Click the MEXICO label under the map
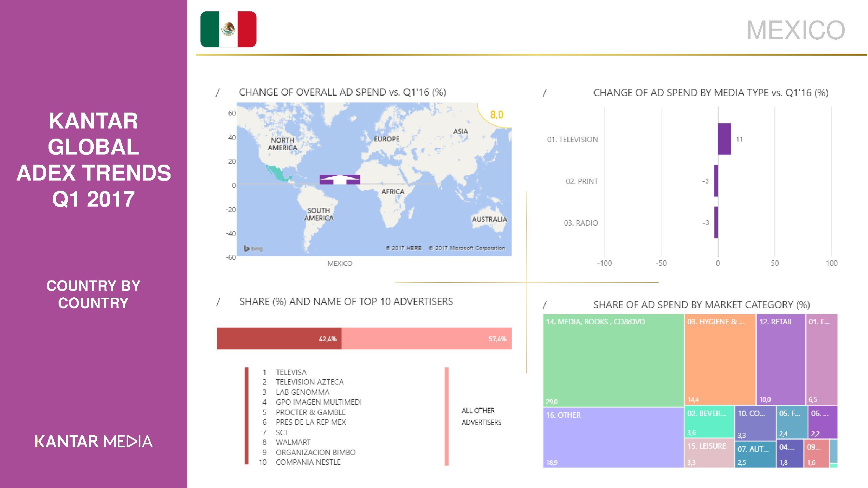The height and width of the screenshot is (488, 868). (x=340, y=263)
